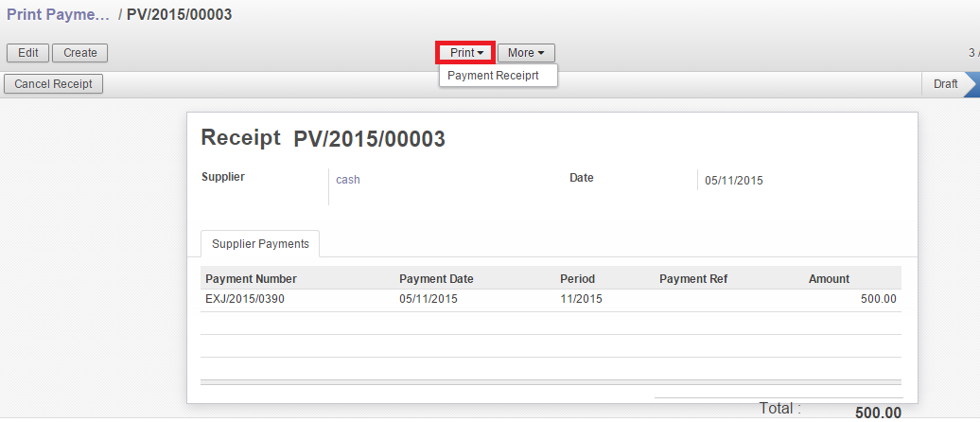Screen dimensions: 980x422
Task: Click the Date field value 05/11/2015
Action: (x=734, y=181)
